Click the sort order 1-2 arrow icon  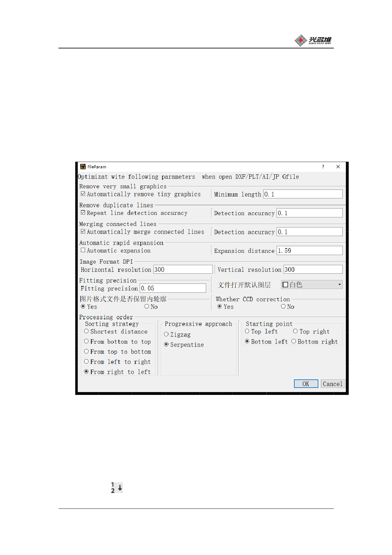[x=116, y=488]
